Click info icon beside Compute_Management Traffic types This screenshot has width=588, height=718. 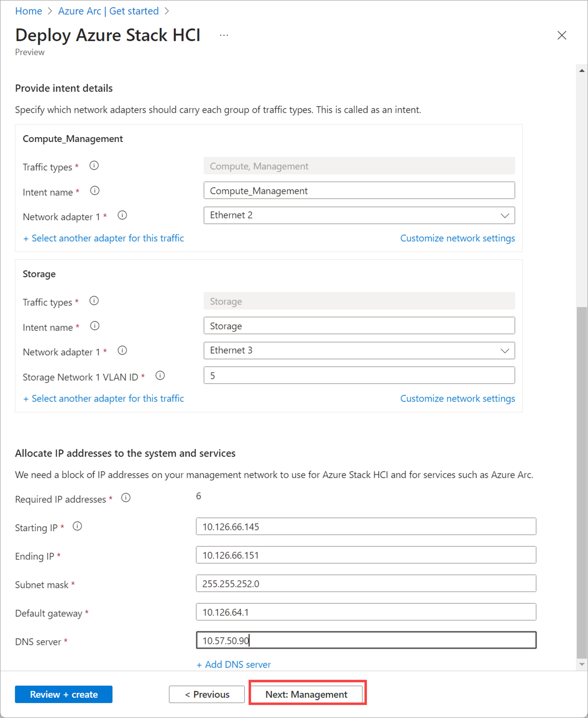94,166
